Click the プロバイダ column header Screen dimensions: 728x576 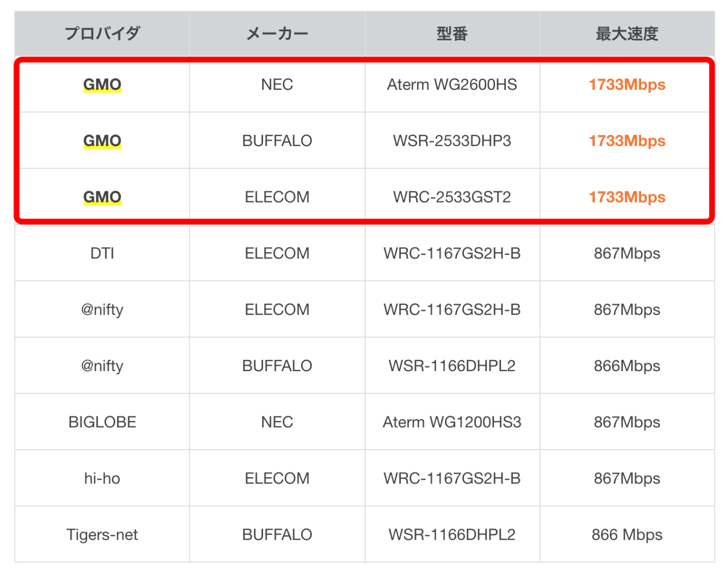(102, 34)
